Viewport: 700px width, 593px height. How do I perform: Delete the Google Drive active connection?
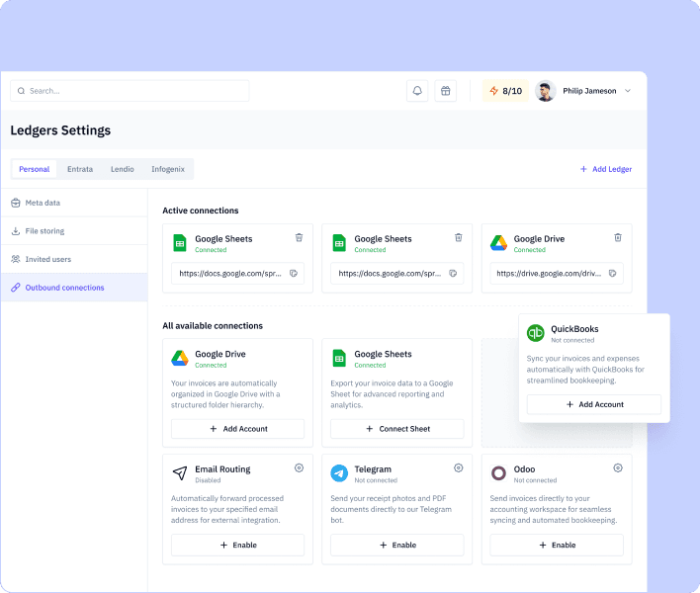pos(618,237)
